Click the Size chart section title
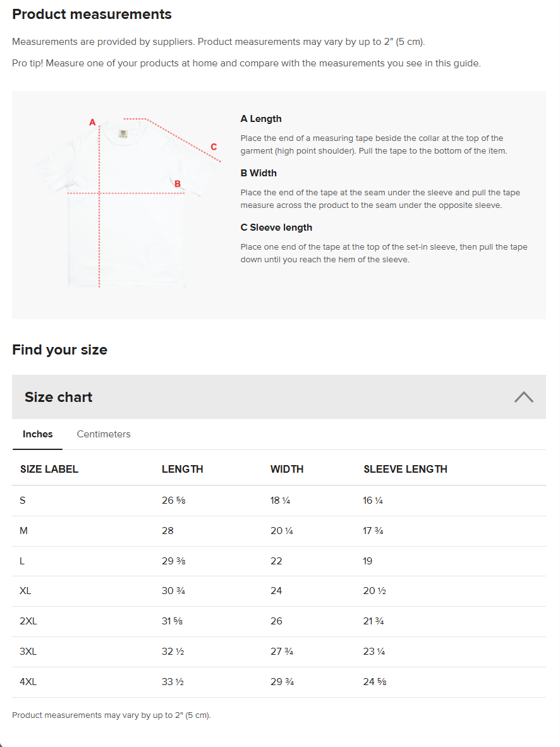The image size is (560, 747). (59, 397)
